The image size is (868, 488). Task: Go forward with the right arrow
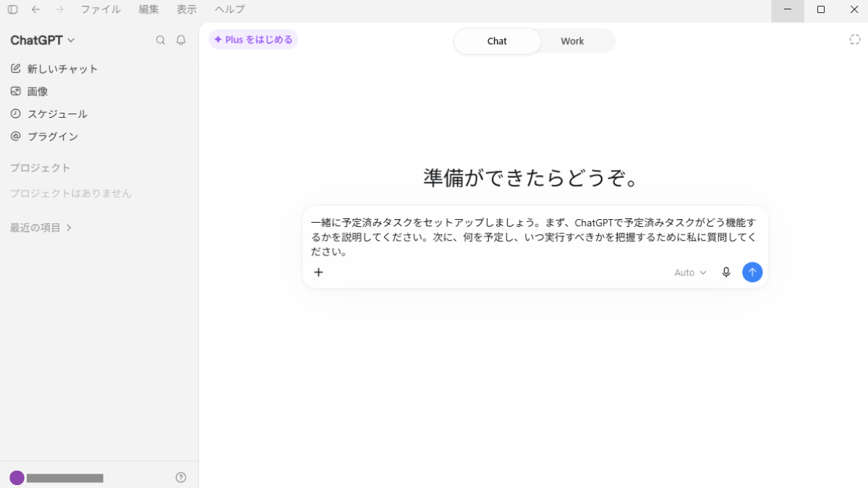coord(59,9)
